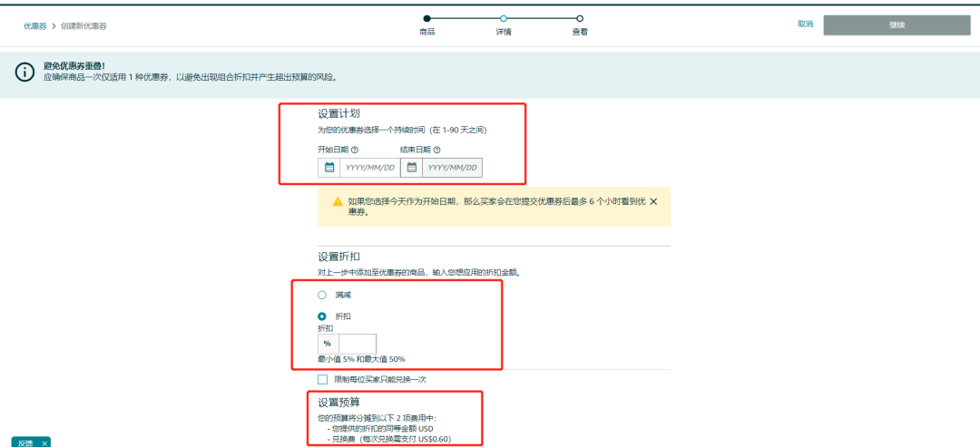Viewport: 980px width, 447px height.
Task: Click the info icon in overlap banner
Action: tap(23, 73)
